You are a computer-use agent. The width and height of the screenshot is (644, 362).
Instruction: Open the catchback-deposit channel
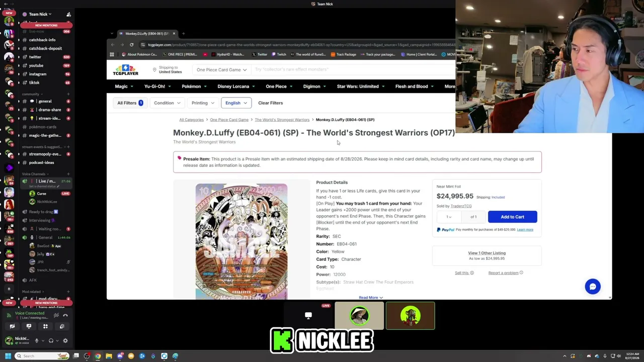(x=45, y=48)
